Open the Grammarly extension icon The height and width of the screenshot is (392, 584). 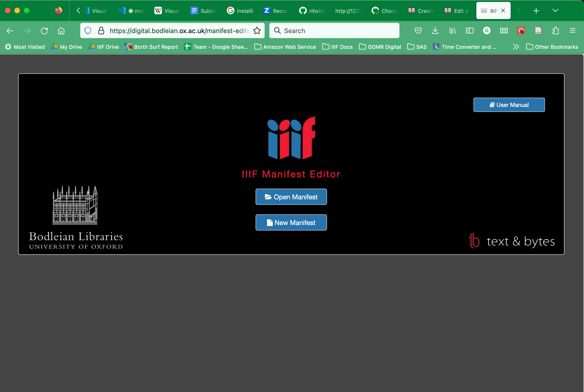click(487, 31)
